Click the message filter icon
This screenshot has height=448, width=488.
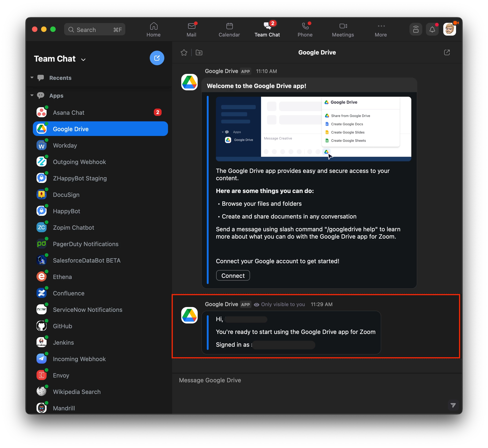(453, 405)
